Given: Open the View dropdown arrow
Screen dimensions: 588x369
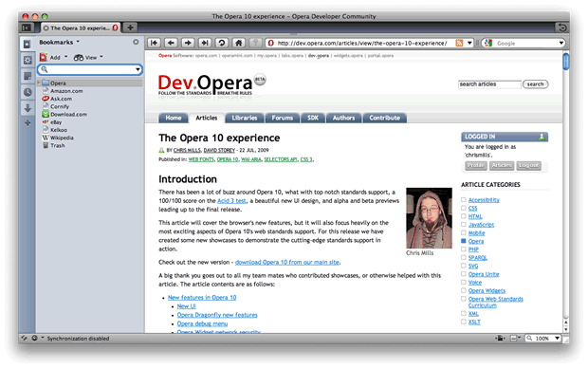Looking at the screenshot, I should click(101, 57).
